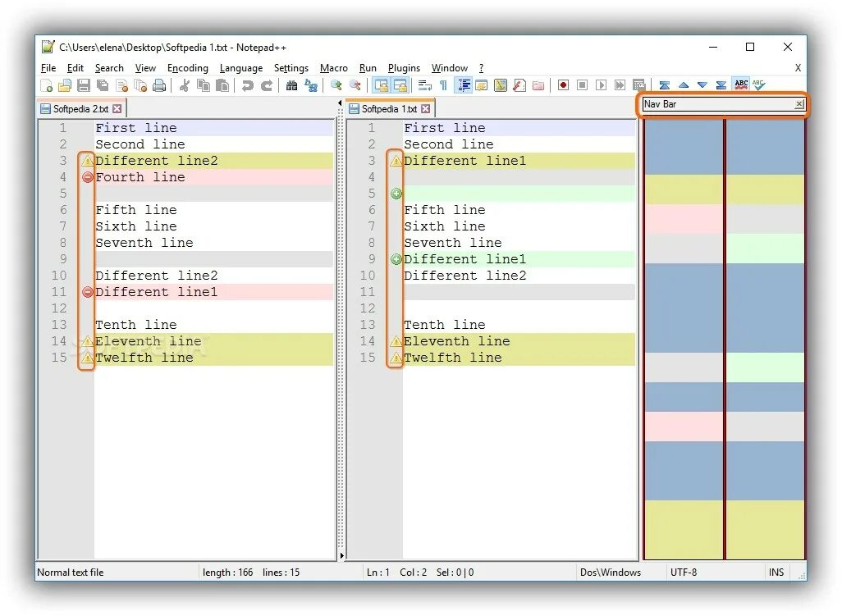This screenshot has width=842, height=616.
Task: Undo last action via toolbar arrow
Action: point(247,85)
